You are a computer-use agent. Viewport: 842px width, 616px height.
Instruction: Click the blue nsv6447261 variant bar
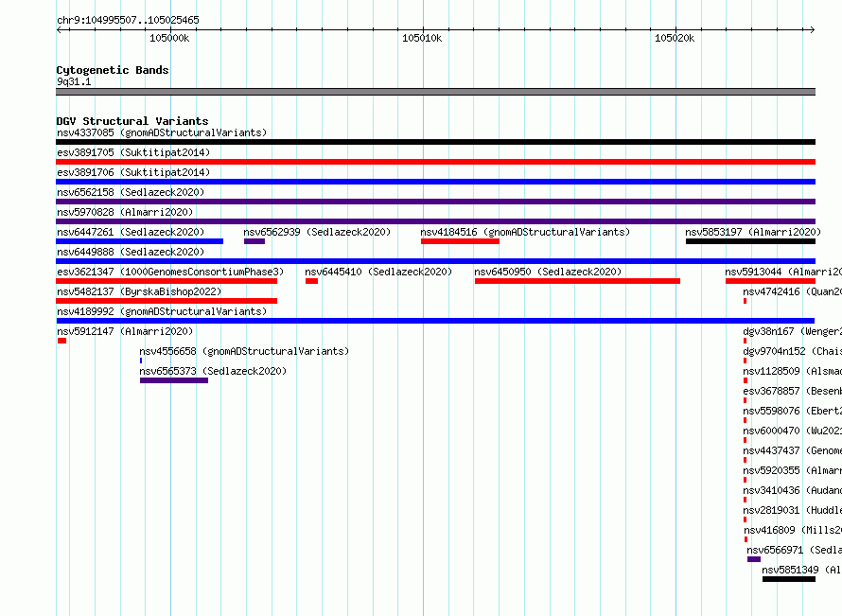click(x=140, y=241)
